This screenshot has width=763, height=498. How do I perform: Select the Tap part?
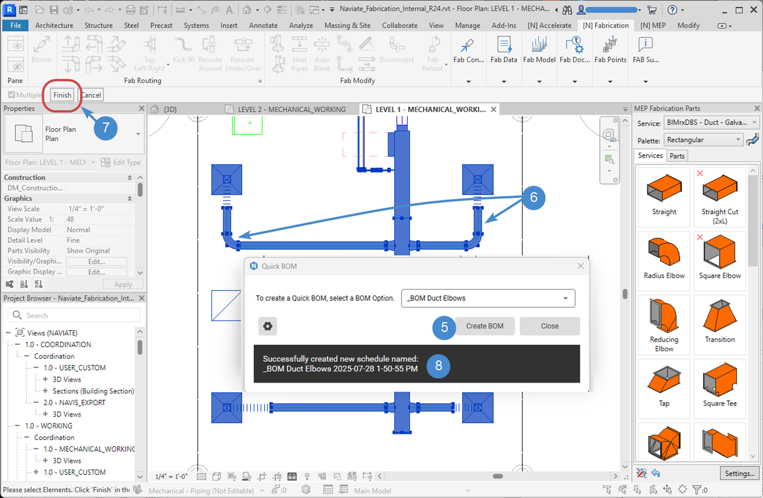[x=664, y=388]
